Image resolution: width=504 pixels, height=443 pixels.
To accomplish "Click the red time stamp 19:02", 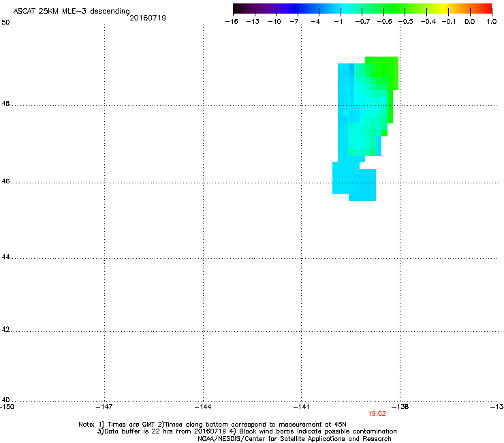I will tap(377, 414).
